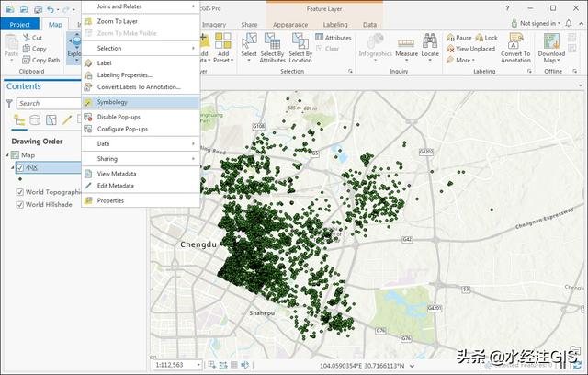Open coordinate display units dropdown

[413, 366]
